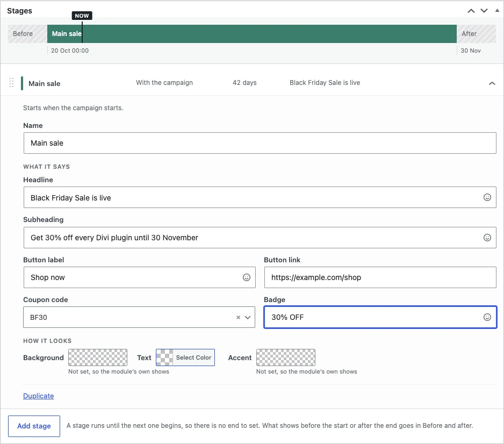The height and width of the screenshot is (444, 504).
Task: Open emoji picker in Button label field
Action: [246, 277]
